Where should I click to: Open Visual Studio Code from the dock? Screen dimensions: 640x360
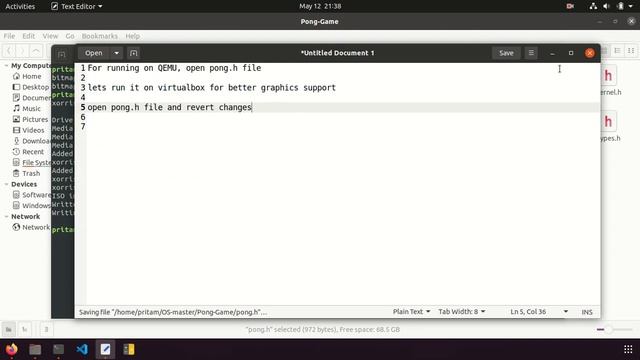82,349
